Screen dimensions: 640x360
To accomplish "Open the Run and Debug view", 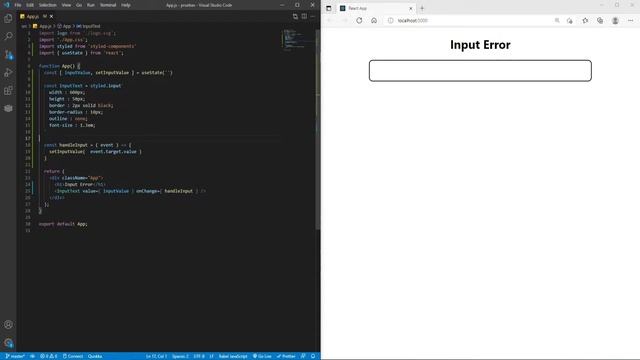I will click(8, 73).
